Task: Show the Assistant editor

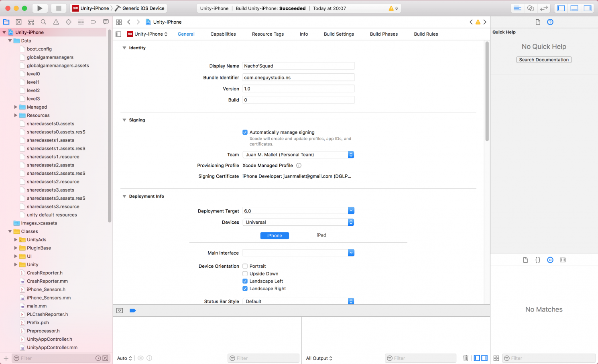Action: [531, 8]
